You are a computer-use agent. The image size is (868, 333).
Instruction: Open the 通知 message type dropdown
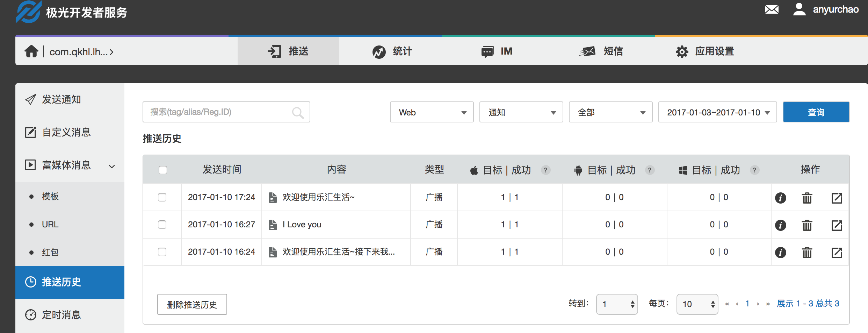pos(521,112)
